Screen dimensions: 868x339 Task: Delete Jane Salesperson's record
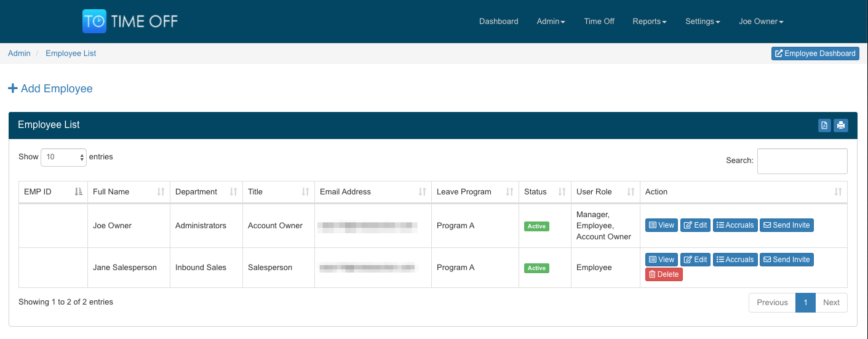(x=664, y=274)
